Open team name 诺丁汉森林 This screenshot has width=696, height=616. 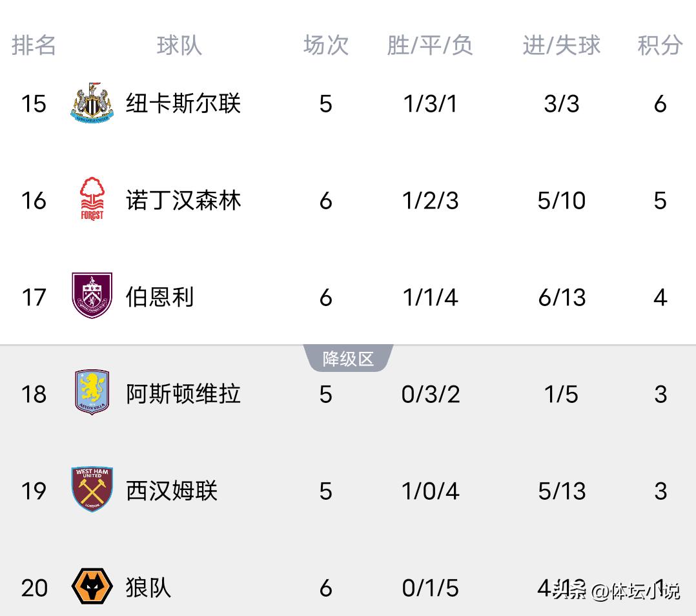coord(183,200)
